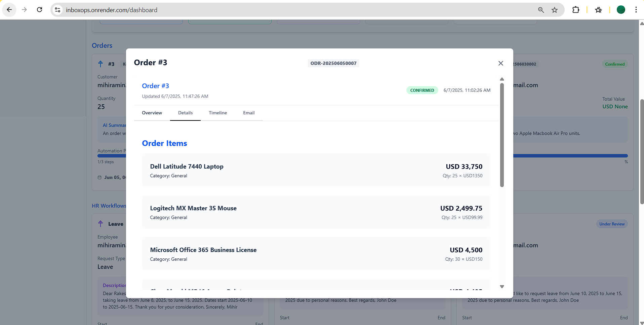Click the CONFIRMED status badge in dialog
The image size is (644, 325).
pos(422,90)
